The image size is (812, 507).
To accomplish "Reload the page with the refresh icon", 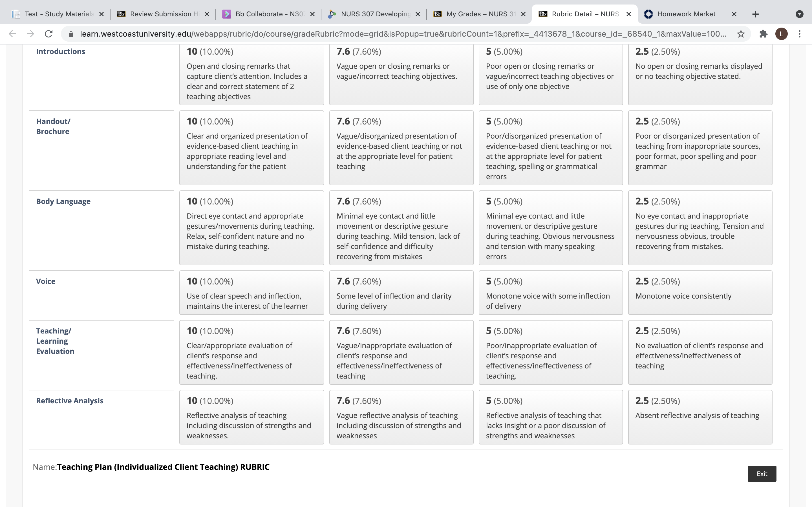I will [49, 34].
